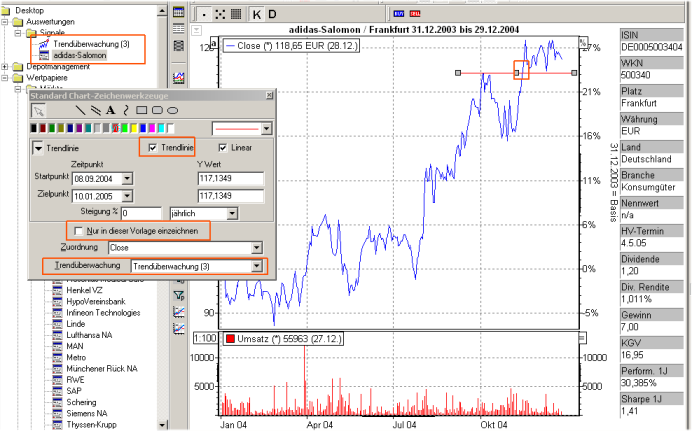Screen dimensions: 692x431
Task: Open the Startpunkt date dropdown
Action: 127,179
